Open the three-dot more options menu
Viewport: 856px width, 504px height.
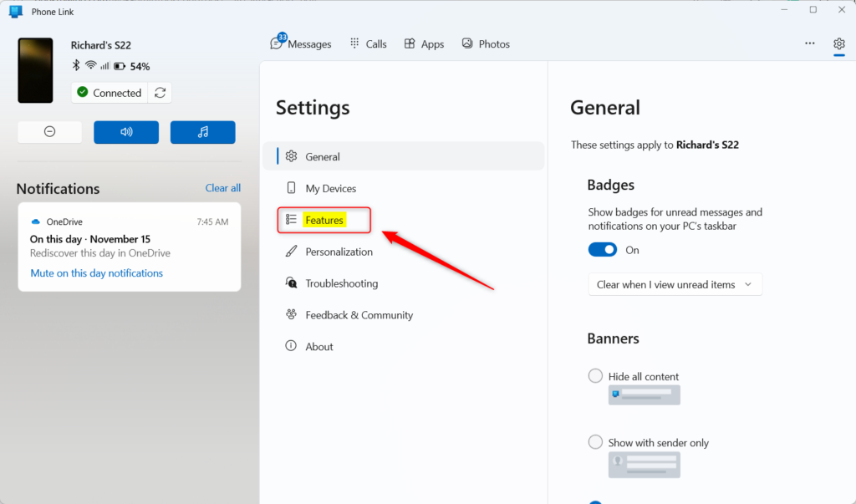pos(809,44)
